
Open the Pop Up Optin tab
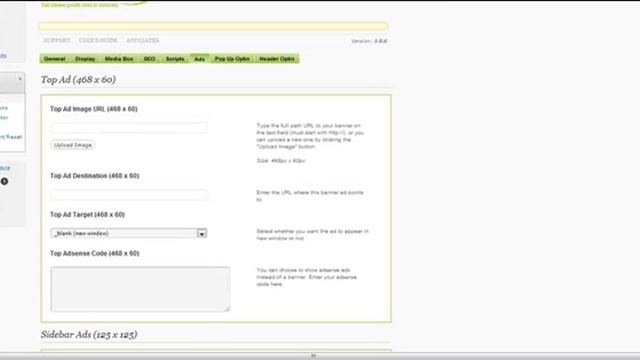232,59
